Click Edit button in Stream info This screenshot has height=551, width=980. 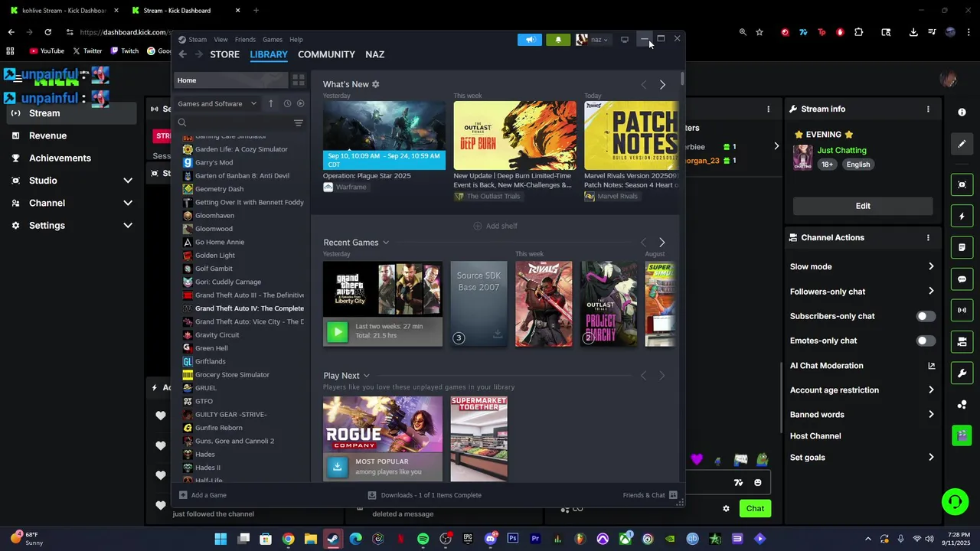[863, 206]
